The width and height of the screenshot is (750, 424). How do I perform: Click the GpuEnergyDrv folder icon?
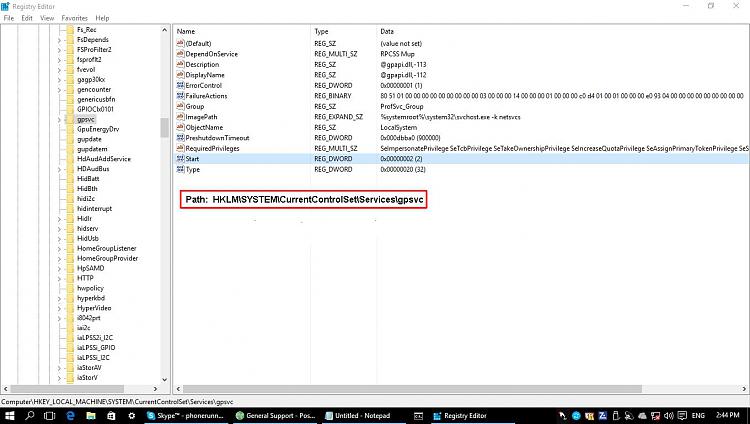point(70,129)
